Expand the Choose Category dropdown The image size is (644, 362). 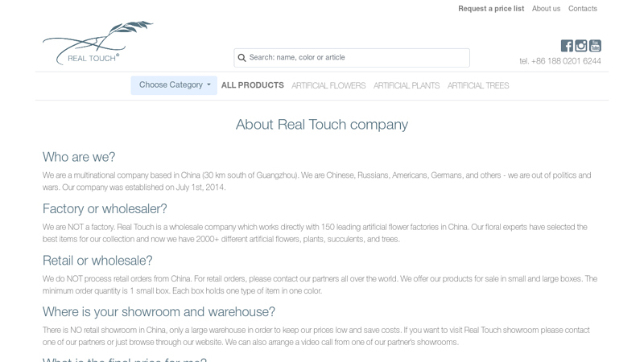click(x=174, y=85)
